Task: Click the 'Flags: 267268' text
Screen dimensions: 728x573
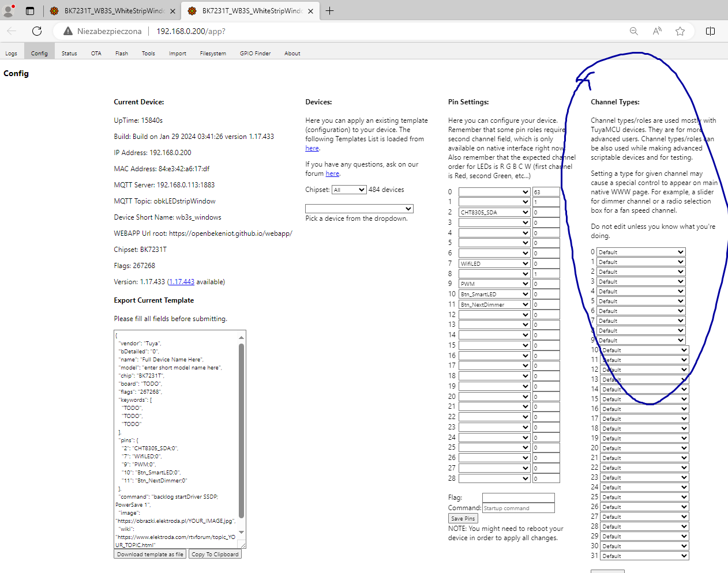Action: tap(134, 266)
